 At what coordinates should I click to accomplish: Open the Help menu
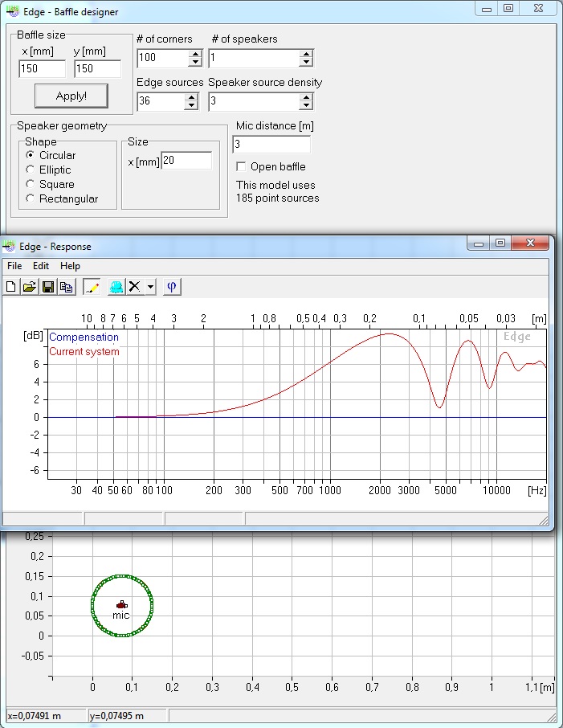[70, 266]
